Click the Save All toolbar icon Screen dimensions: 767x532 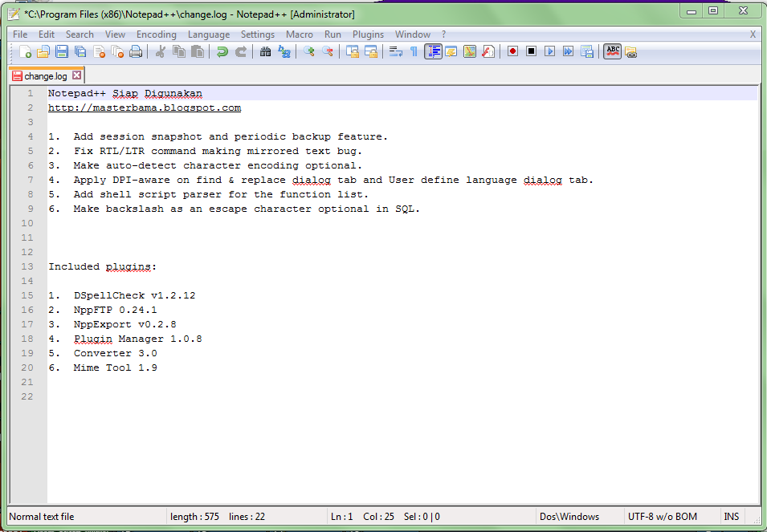(x=80, y=51)
